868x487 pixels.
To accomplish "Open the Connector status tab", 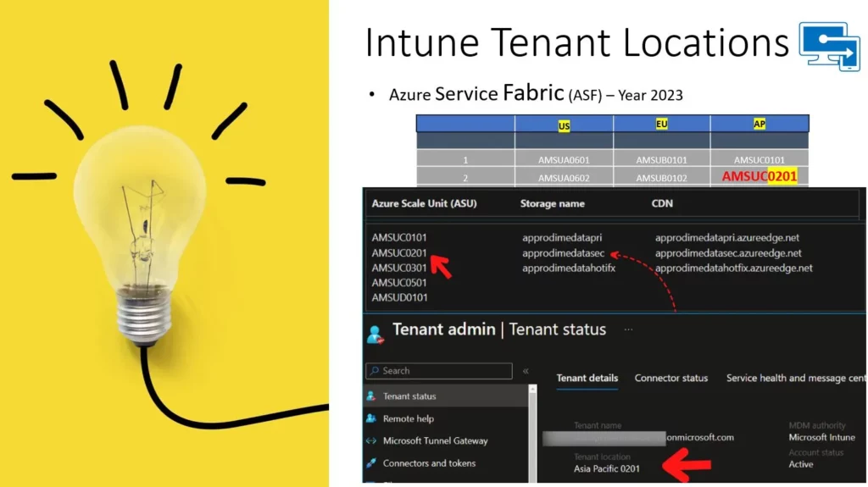I will pyautogui.click(x=671, y=378).
